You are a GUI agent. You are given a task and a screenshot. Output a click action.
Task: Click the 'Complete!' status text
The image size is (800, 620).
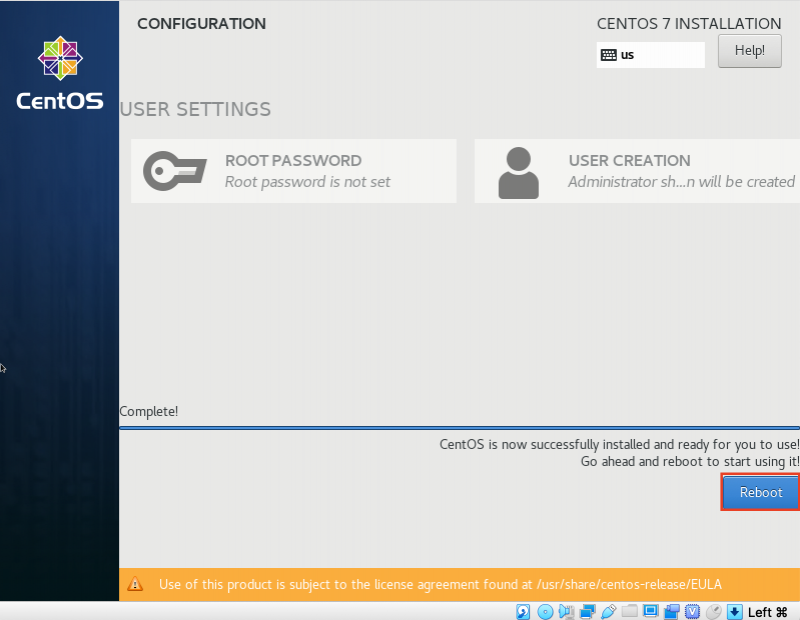point(148,411)
